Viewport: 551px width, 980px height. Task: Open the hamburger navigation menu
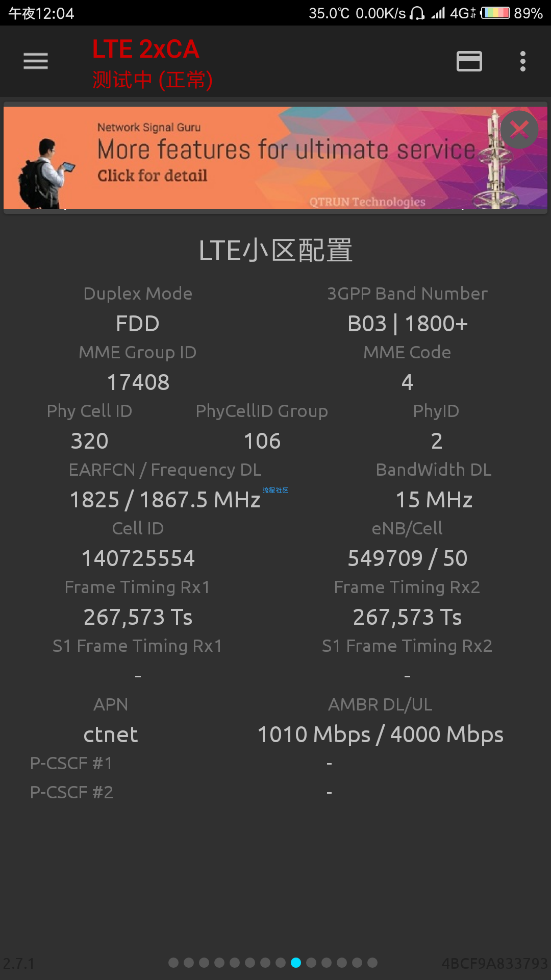[x=36, y=61]
